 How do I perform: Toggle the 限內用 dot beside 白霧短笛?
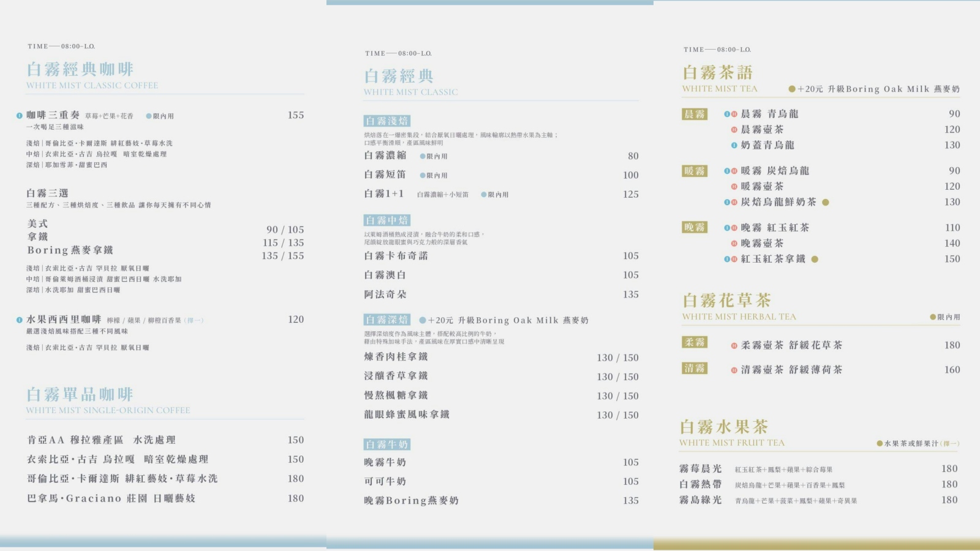tap(423, 176)
